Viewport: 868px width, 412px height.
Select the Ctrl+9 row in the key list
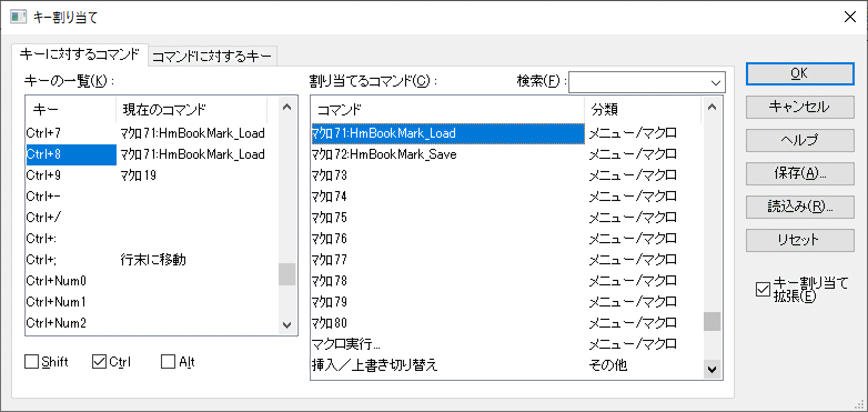point(43,175)
